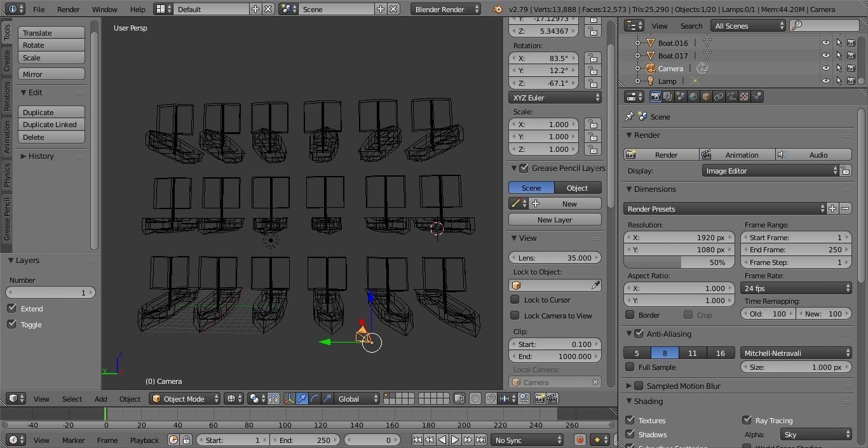Open the File menu
This screenshot has width=868, height=448.
(39, 10)
